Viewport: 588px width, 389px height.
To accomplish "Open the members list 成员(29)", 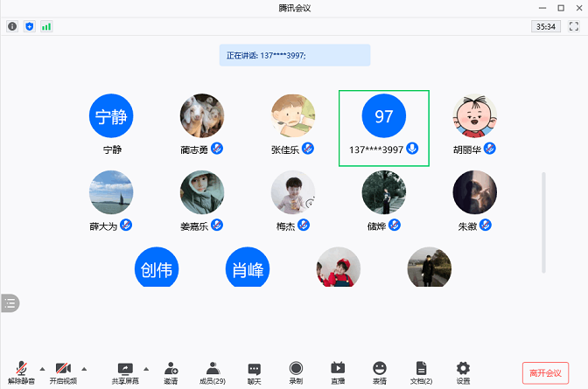I will [212, 372].
